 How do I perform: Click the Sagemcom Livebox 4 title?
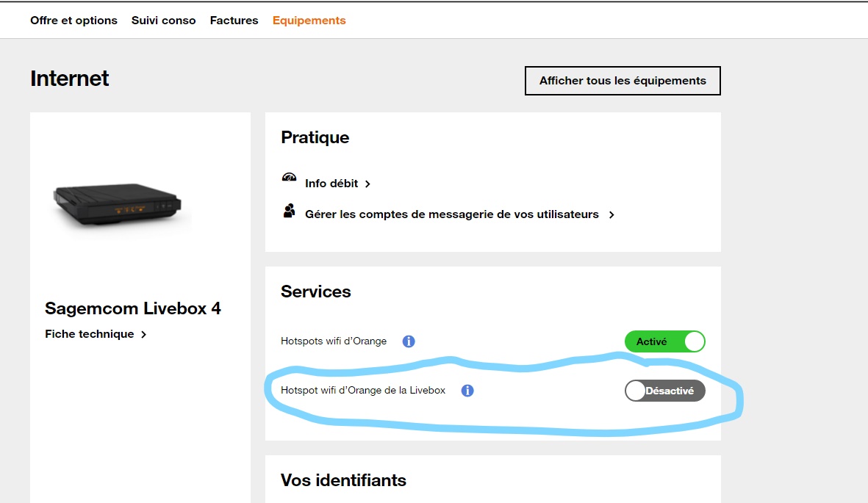(133, 308)
